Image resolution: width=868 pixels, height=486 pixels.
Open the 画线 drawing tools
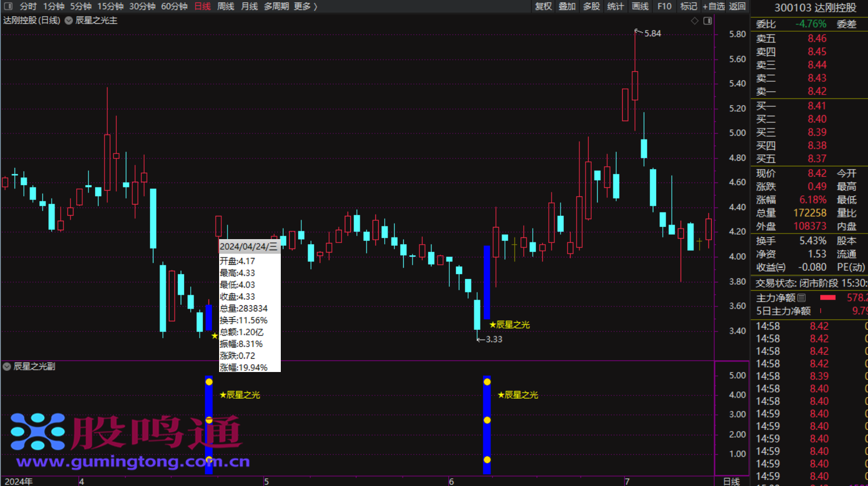[x=640, y=6]
